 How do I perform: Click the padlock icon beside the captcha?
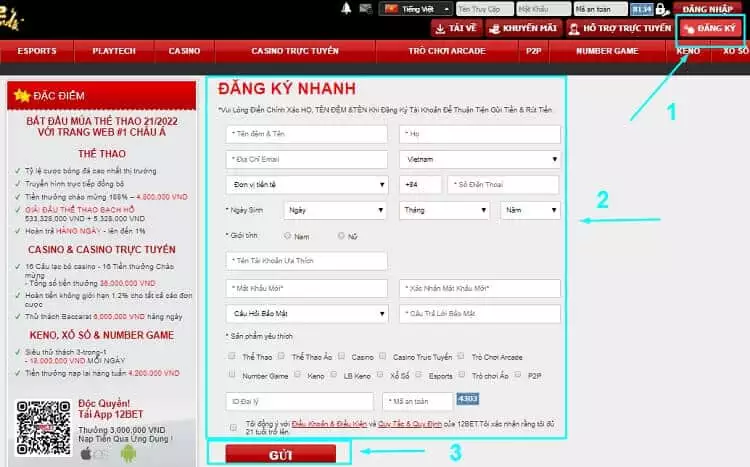[662, 9]
